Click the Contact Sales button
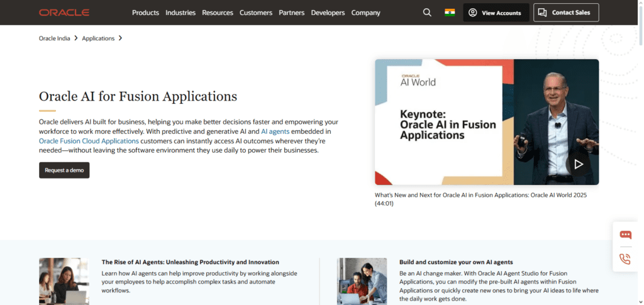The height and width of the screenshot is (305, 644). coord(566,13)
